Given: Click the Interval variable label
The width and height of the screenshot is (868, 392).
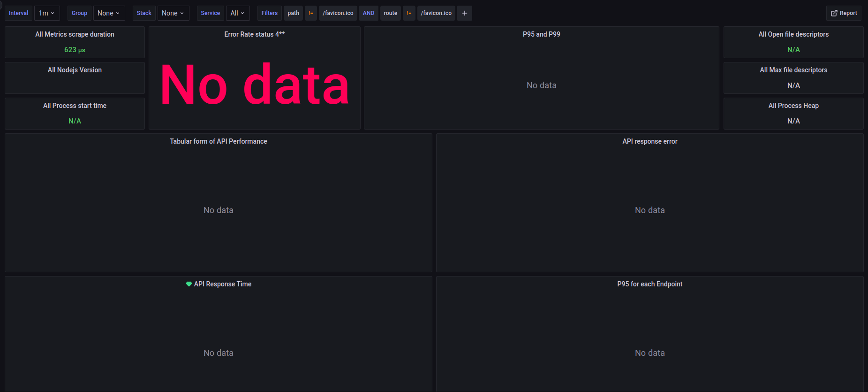Looking at the screenshot, I should coord(19,13).
